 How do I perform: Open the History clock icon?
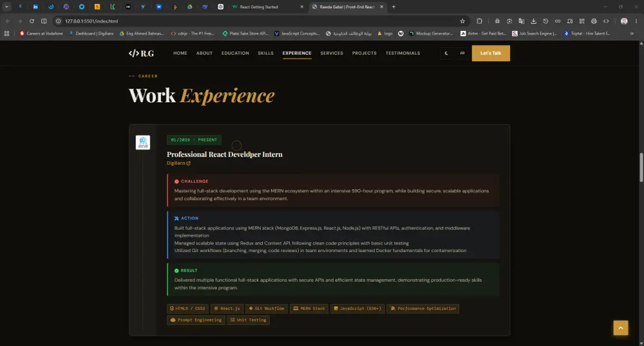point(545,21)
